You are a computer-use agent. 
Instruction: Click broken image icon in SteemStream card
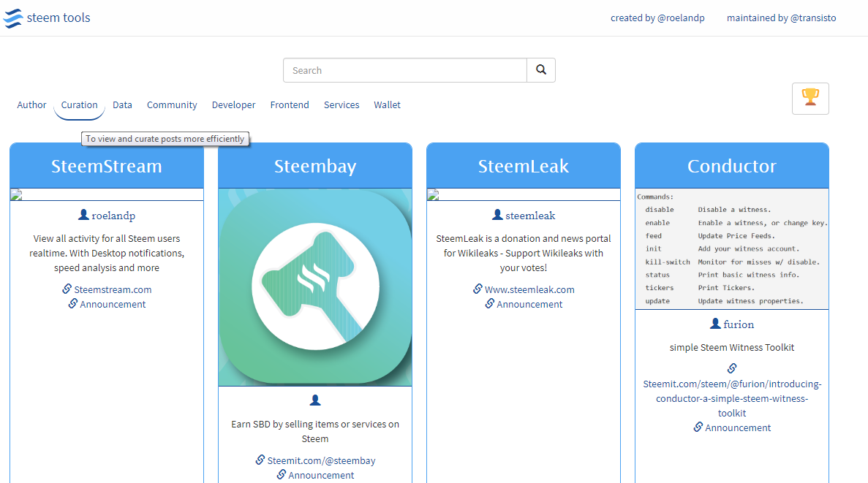[16, 194]
